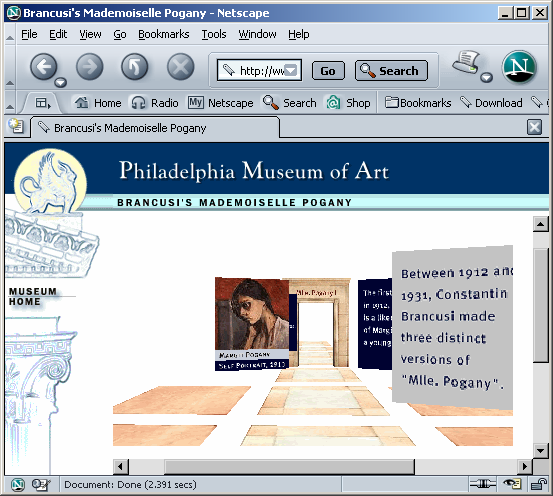Click the dark blue text panel beside doorway
Image resolution: width=553 pixels, height=496 pixels.
pyautogui.click(x=375, y=324)
